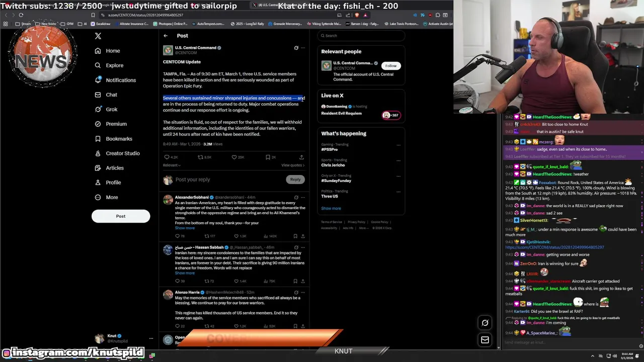
Task: Share the CENTCOM update post
Action: (x=301, y=157)
